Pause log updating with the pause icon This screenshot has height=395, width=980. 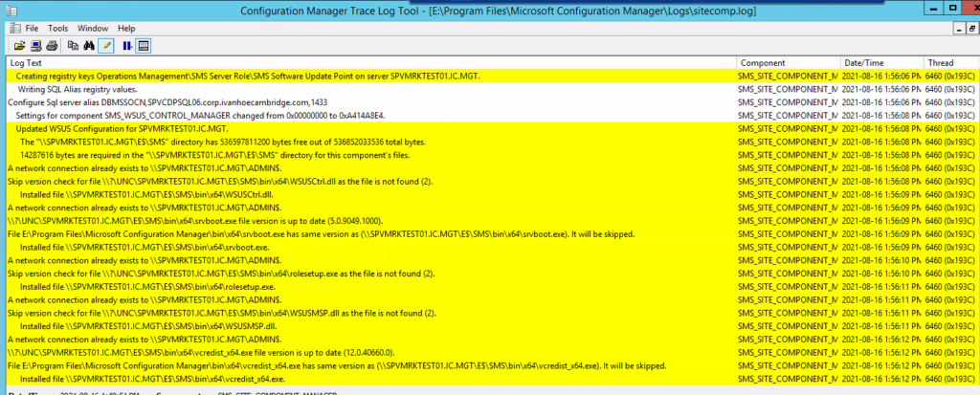tap(127, 45)
